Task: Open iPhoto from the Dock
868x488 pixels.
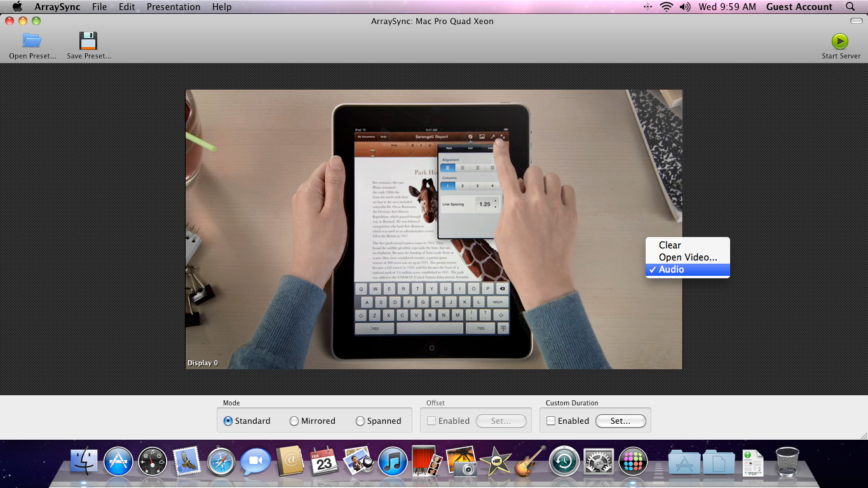Action: coord(461,462)
